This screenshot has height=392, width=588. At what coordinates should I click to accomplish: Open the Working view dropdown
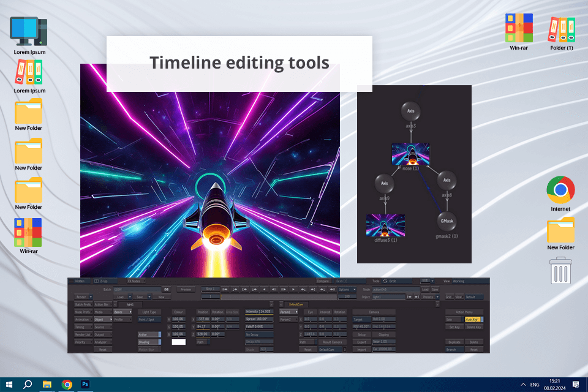470,281
